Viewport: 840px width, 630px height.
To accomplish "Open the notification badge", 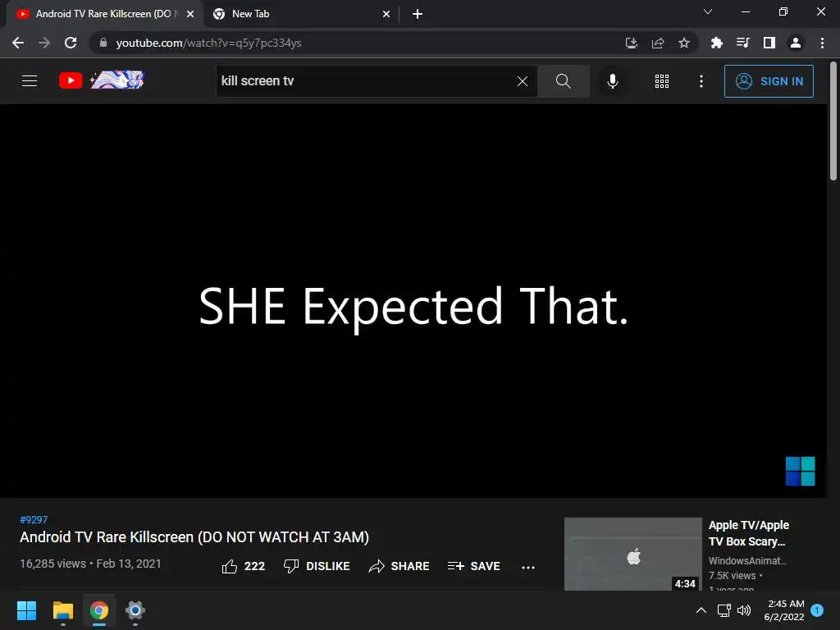I will [817, 610].
